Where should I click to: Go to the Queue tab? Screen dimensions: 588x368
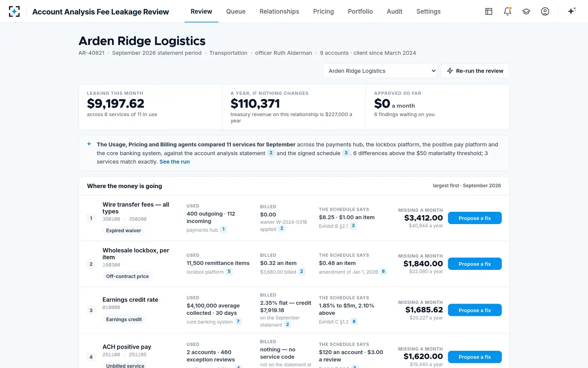(236, 11)
